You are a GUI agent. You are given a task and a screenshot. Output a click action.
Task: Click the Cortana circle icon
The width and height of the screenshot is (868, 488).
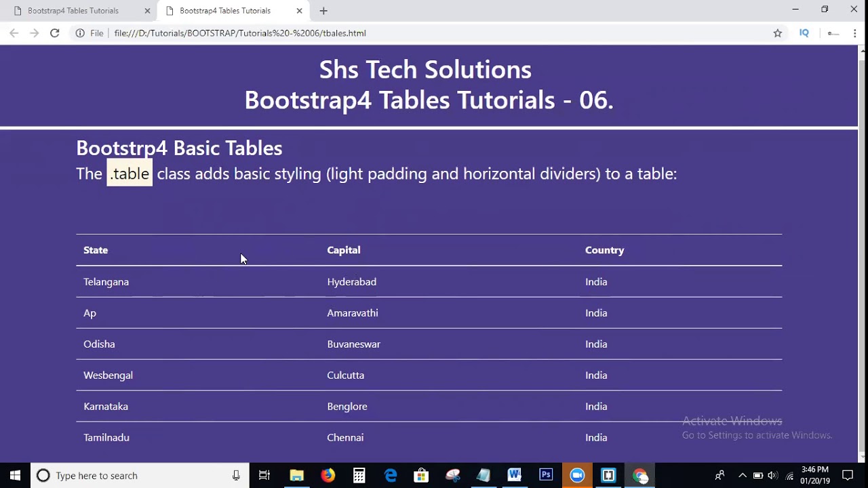pyautogui.click(x=43, y=475)
